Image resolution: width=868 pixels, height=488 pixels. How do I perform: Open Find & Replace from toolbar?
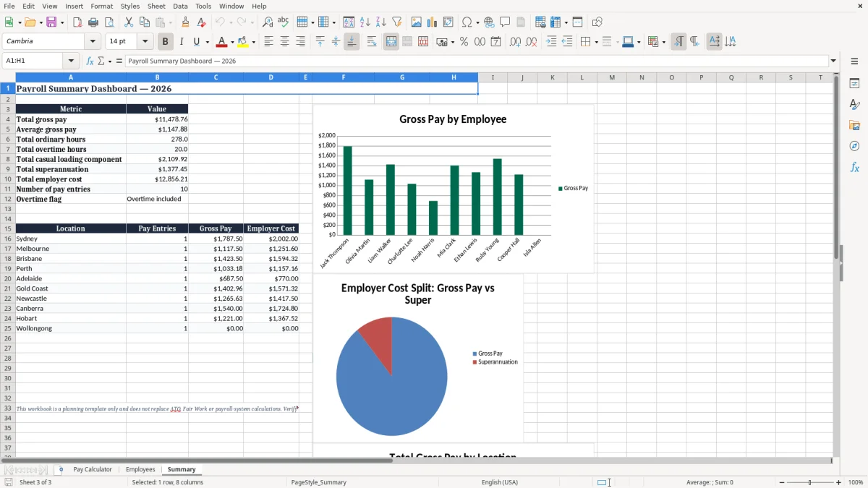268,22
